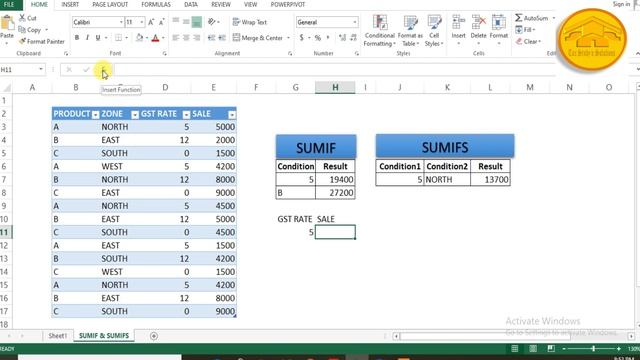Click the Format cells icon
The image size is (640, 360).
(x=498, y=22)
